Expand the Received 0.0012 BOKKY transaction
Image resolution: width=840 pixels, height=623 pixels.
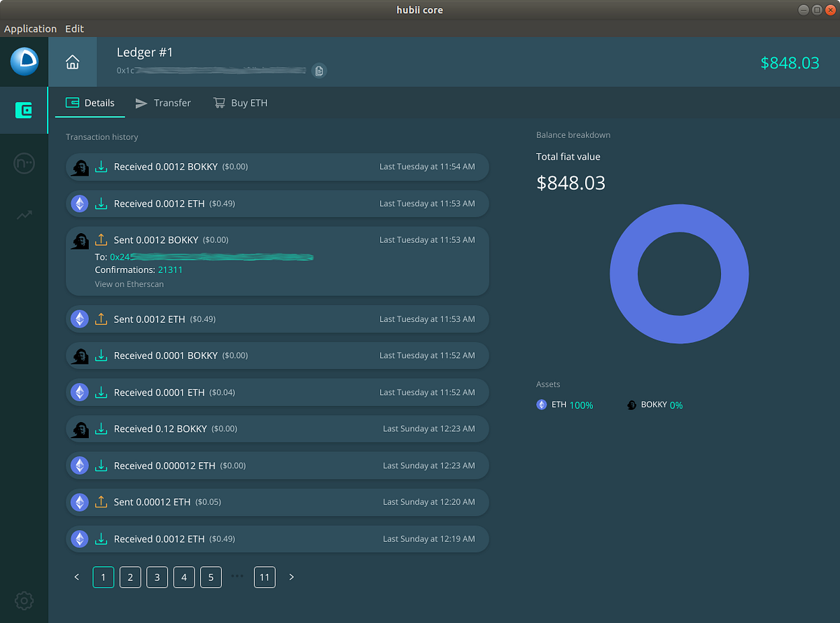pos(277,167)
